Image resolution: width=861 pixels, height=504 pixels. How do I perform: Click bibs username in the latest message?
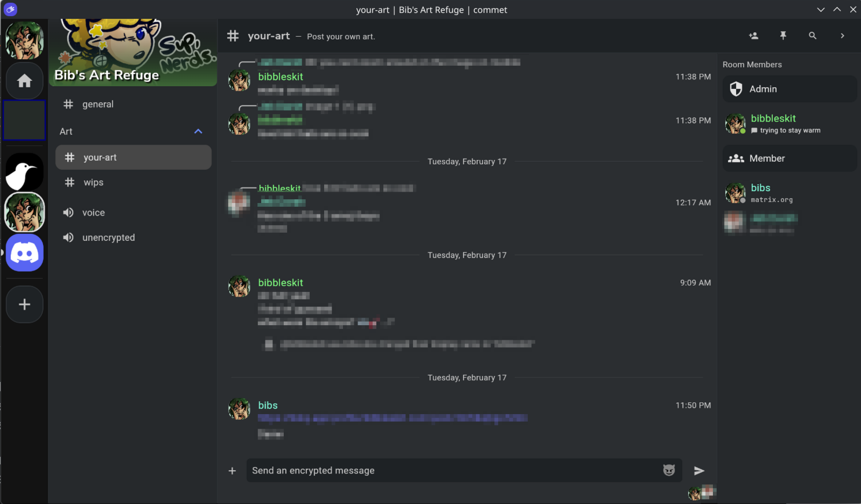(268, 405)
